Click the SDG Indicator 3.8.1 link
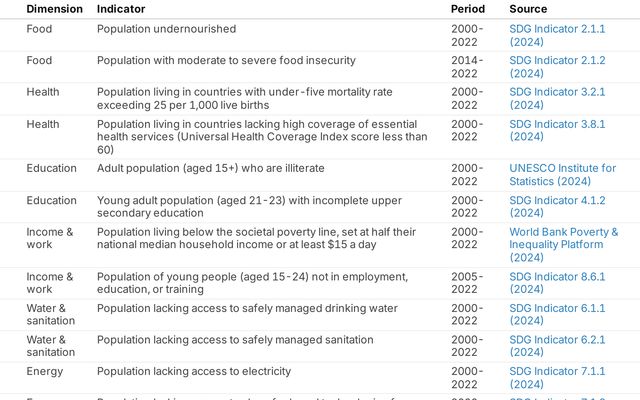Viewport: 640px width, 400px height. pos(557,124)
